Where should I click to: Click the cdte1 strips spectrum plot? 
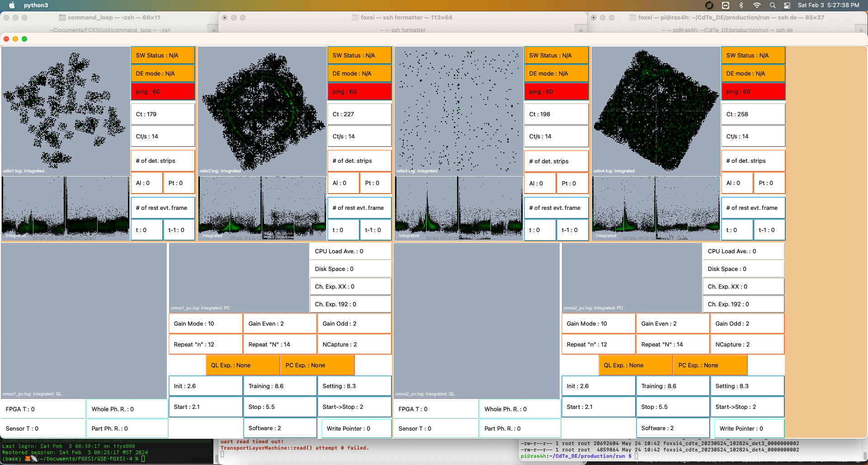pos(66,208)
